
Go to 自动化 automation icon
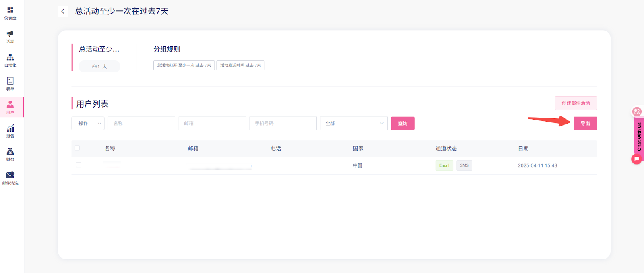10,57
